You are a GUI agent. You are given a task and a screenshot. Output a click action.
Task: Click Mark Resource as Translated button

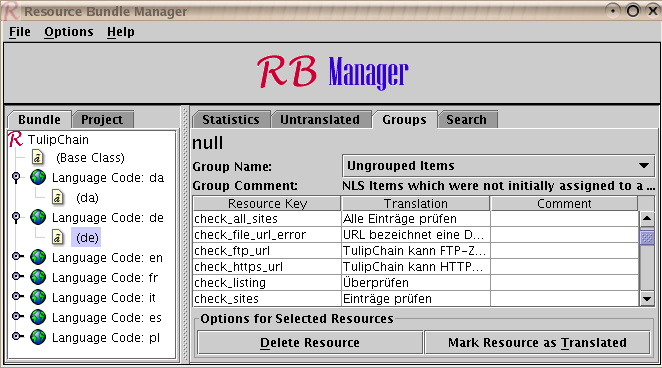click(x=537, y=343)
